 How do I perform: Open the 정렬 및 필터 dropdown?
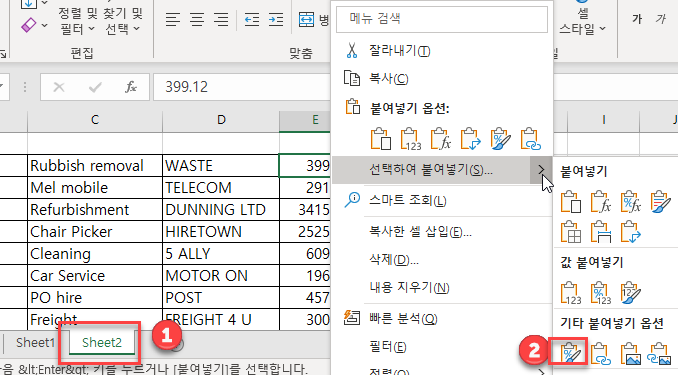point(77,21)
